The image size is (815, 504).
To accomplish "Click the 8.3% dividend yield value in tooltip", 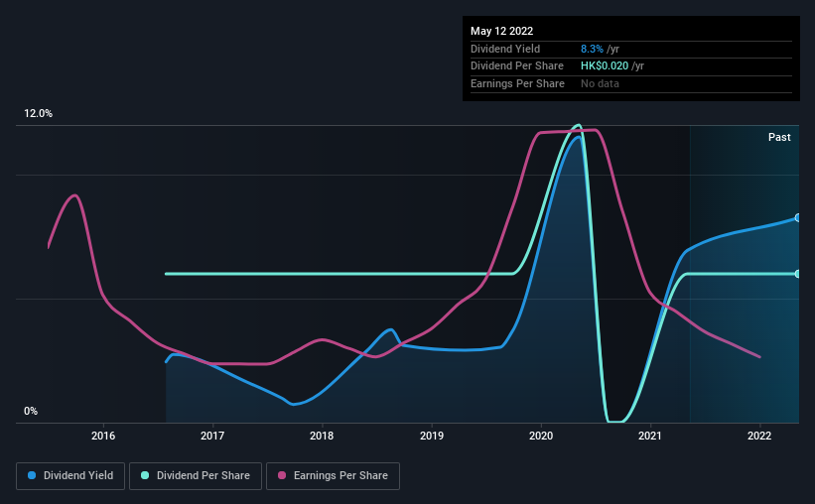I will coord(592,49).
